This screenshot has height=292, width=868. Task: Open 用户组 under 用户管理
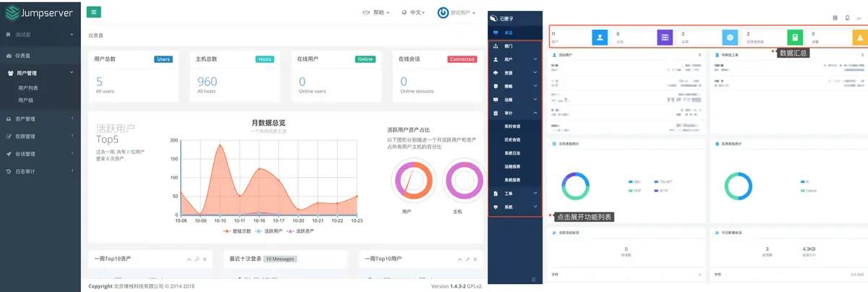pos(26,100)
